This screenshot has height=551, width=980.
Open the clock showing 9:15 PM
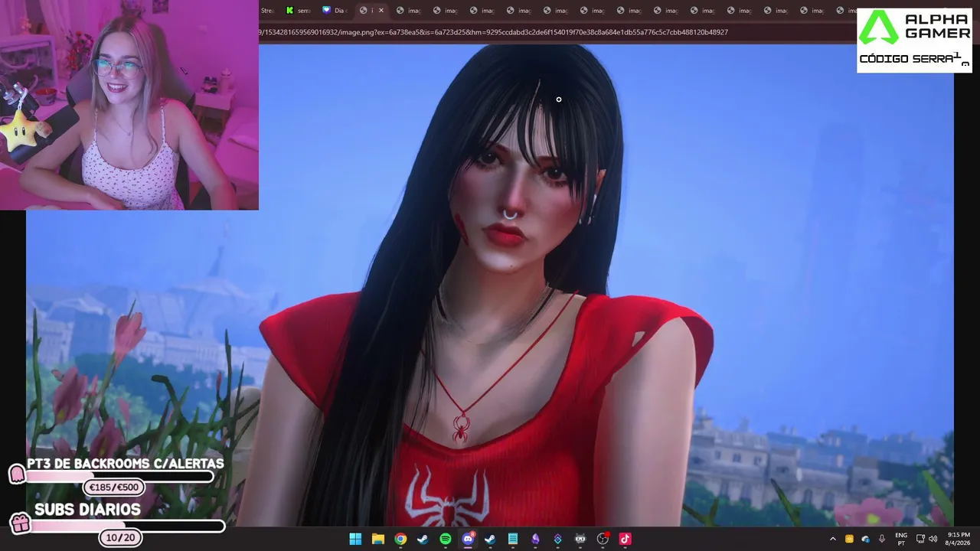[x=959, y=539]
